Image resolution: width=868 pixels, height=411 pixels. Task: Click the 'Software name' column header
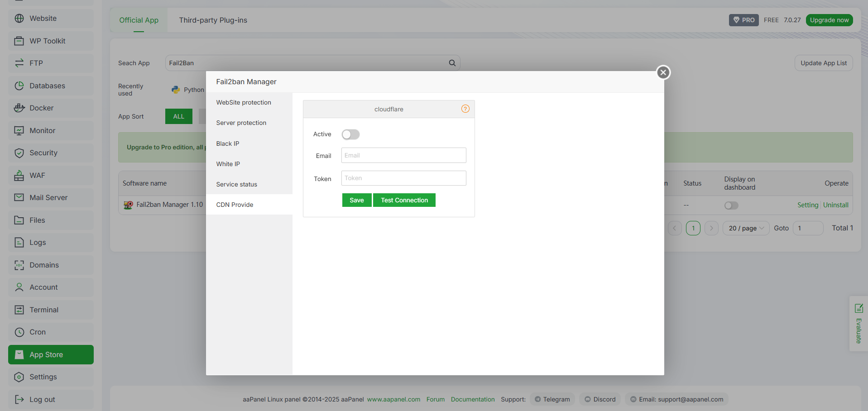144,183
